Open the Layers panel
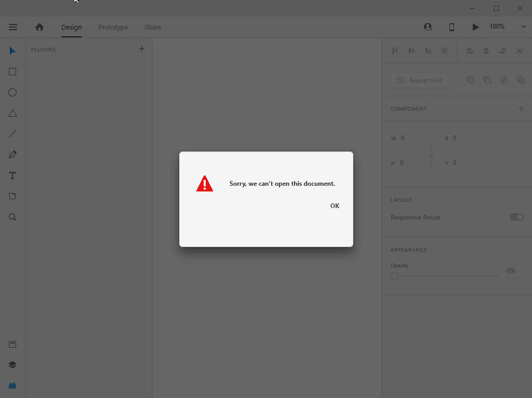This screenshot has height=398, width=532. coord(12,364)
